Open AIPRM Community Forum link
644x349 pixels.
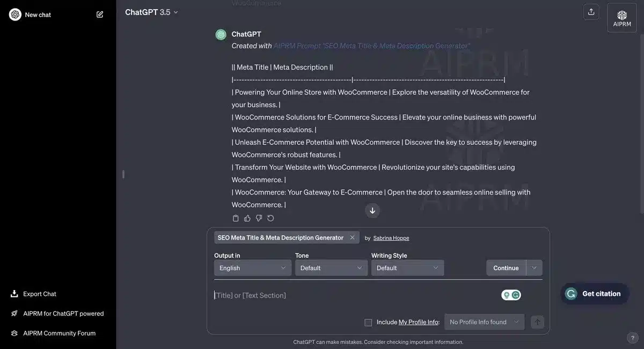click(x=59, y=333)
